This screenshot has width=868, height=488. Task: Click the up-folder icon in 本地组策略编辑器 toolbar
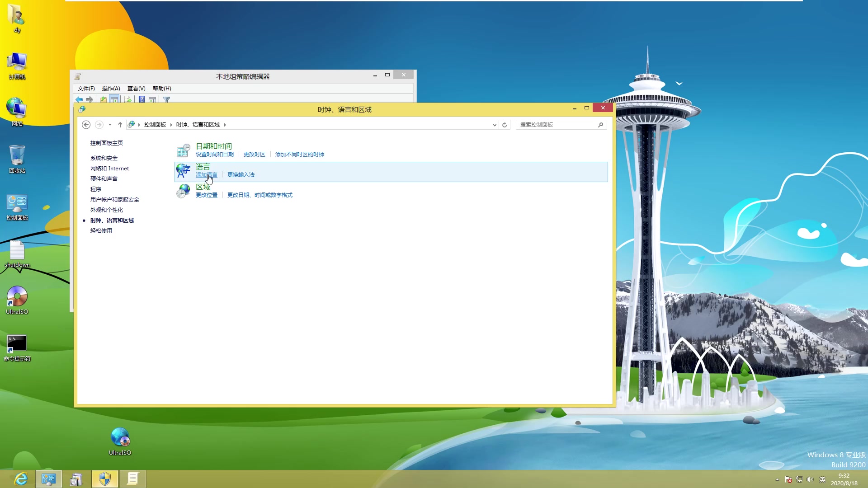(x=104, y=99)
